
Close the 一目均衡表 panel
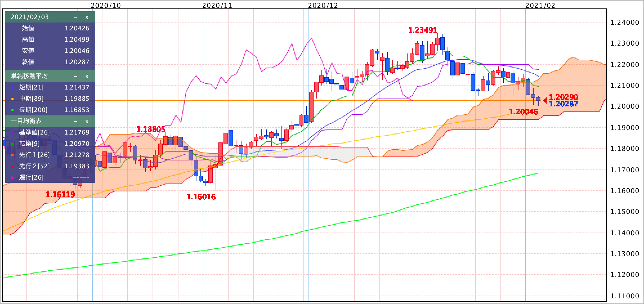tap(87, 121)
